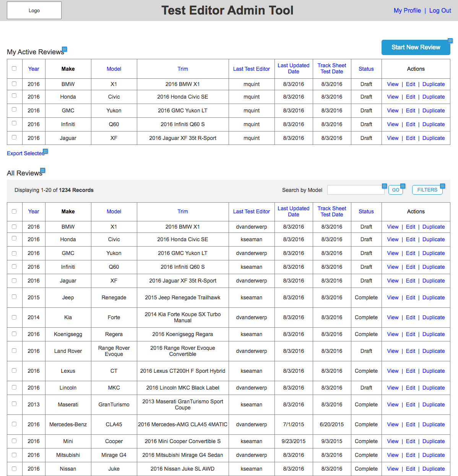Select '6/20/2015' track sheet date cell
Image resolution: width=458 pixels, height=476 pixels.
[332, 424]
